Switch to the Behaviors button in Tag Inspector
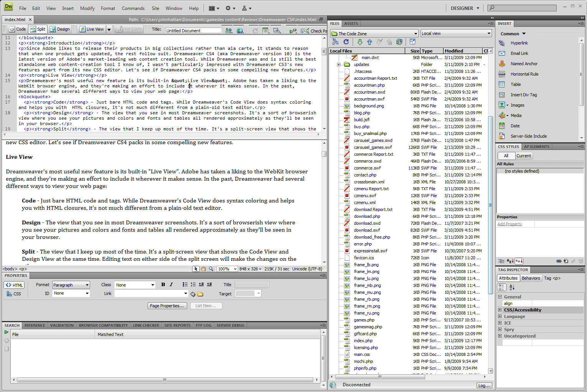This screenshot has width=587, height=392. 531,278
